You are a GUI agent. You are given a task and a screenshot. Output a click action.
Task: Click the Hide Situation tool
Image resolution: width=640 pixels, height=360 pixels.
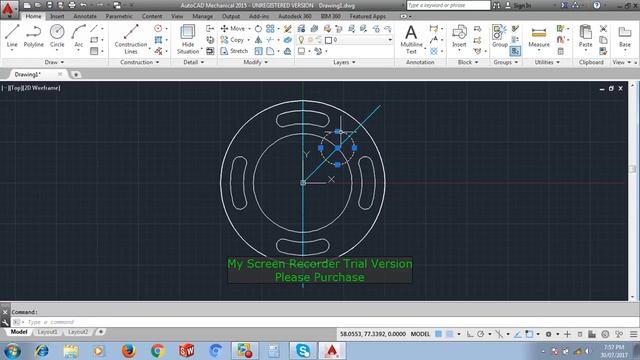click(x=188, y=39)
